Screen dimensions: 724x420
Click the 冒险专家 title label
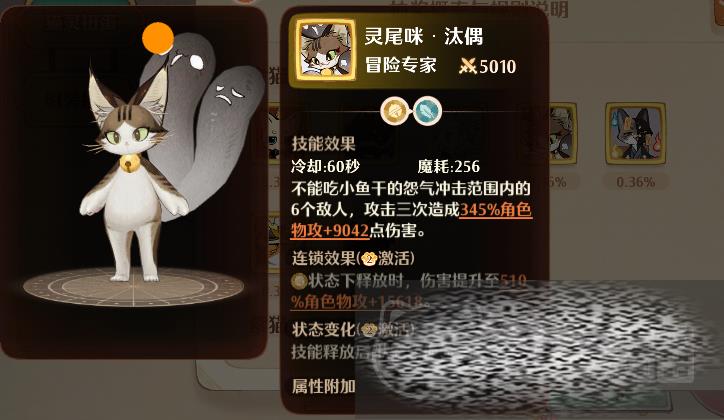400,66
